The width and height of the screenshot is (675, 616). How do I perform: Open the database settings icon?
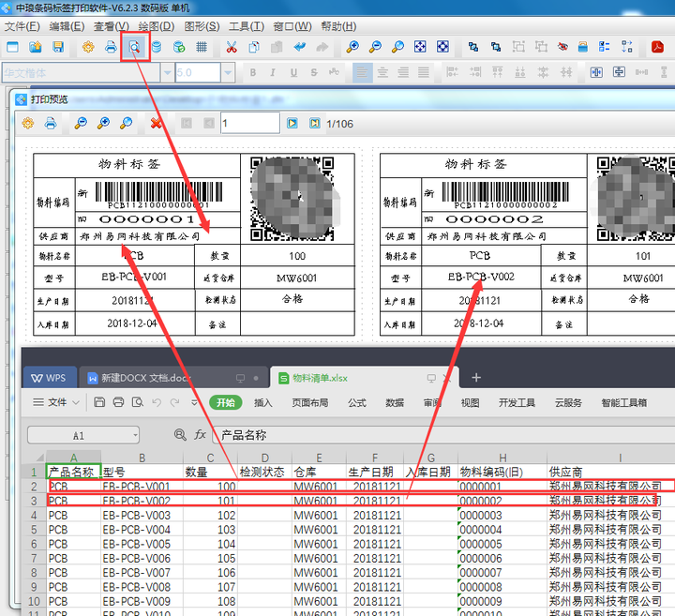[157, 47]
